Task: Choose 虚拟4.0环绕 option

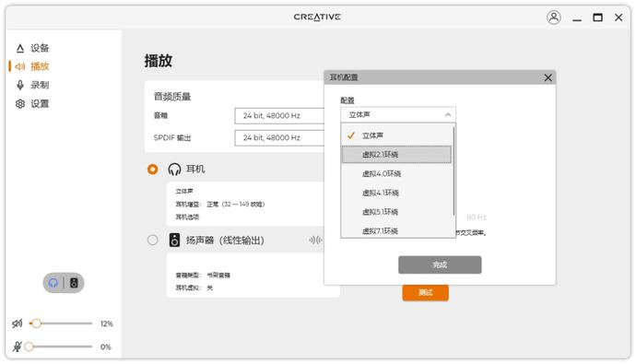Action: pos(396,173)
